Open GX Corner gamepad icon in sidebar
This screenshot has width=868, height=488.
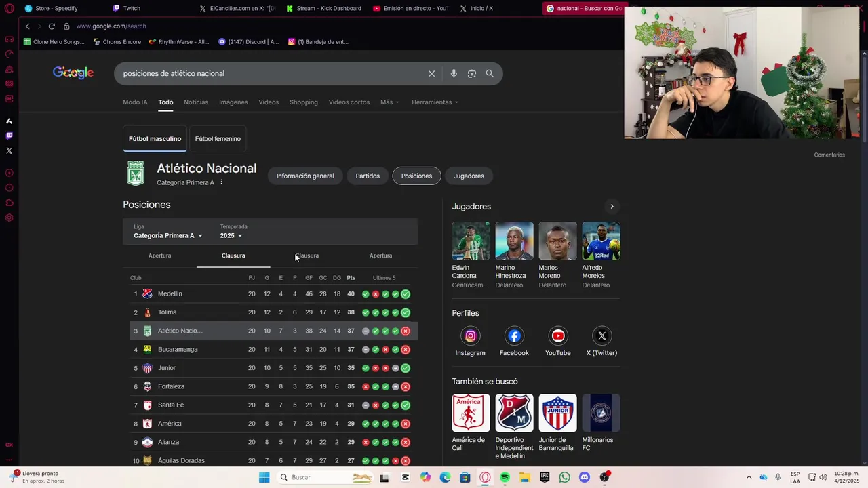click(9, 39)
